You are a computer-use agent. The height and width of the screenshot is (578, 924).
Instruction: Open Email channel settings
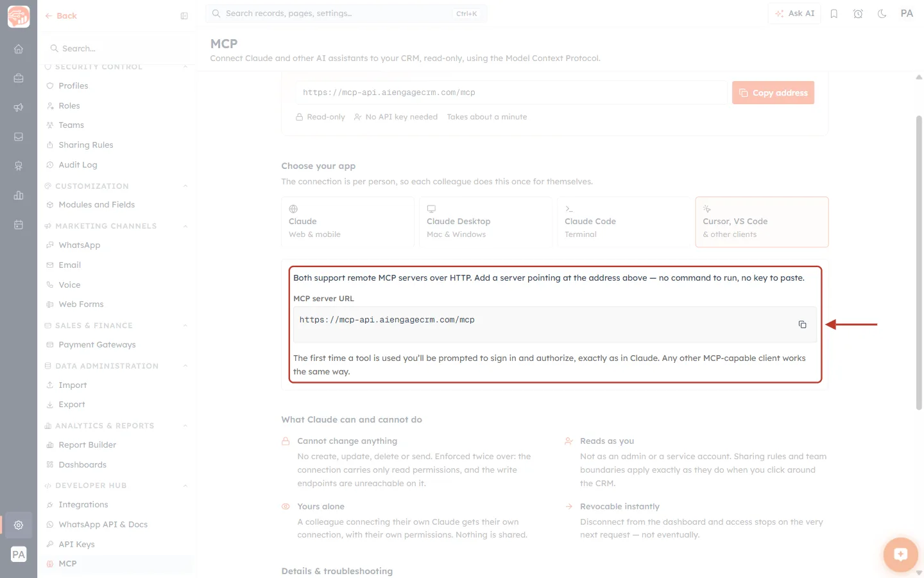tap(117, 265)
